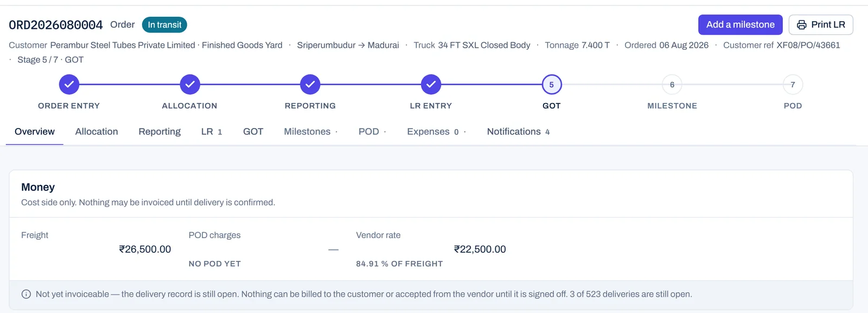
Task: Open the Milestones tab
Action: coord(310,132)
